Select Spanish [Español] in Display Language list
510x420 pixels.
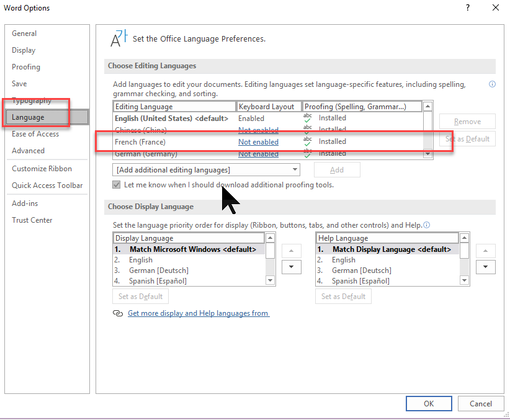[189, 280]
